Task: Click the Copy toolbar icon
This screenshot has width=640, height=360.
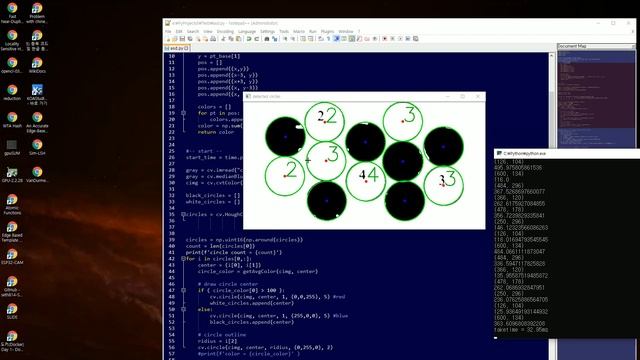Action: [x=231, y=39]
